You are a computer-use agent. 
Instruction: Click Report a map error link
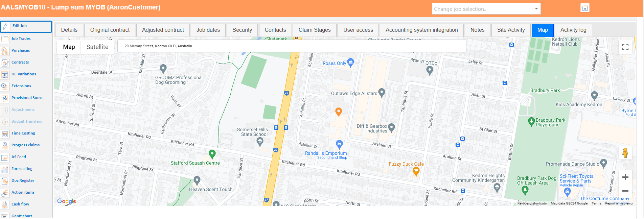point(619,203)
